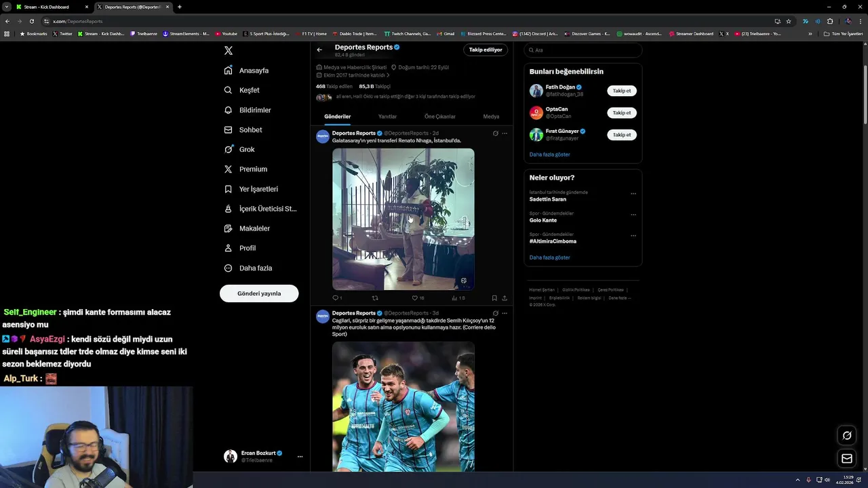
Task: Share the Renato Nhaga post
Action: [505, 298]
